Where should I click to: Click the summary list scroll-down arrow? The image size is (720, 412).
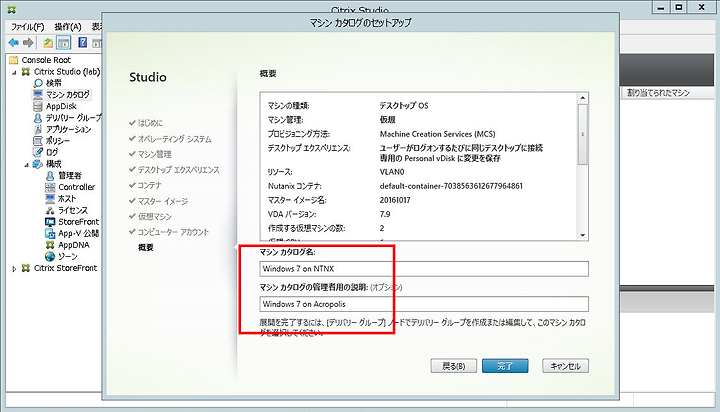(583, 235)
